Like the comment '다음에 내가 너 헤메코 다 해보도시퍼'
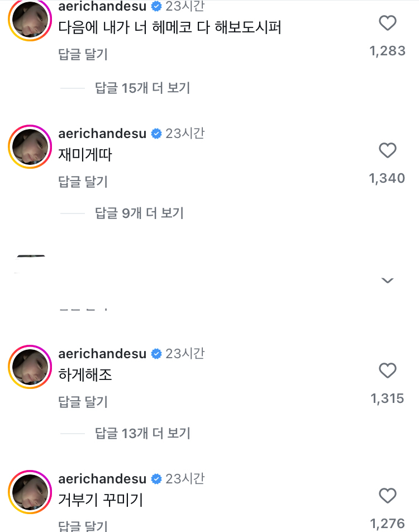The image size is (419, 532). point(387,23)
